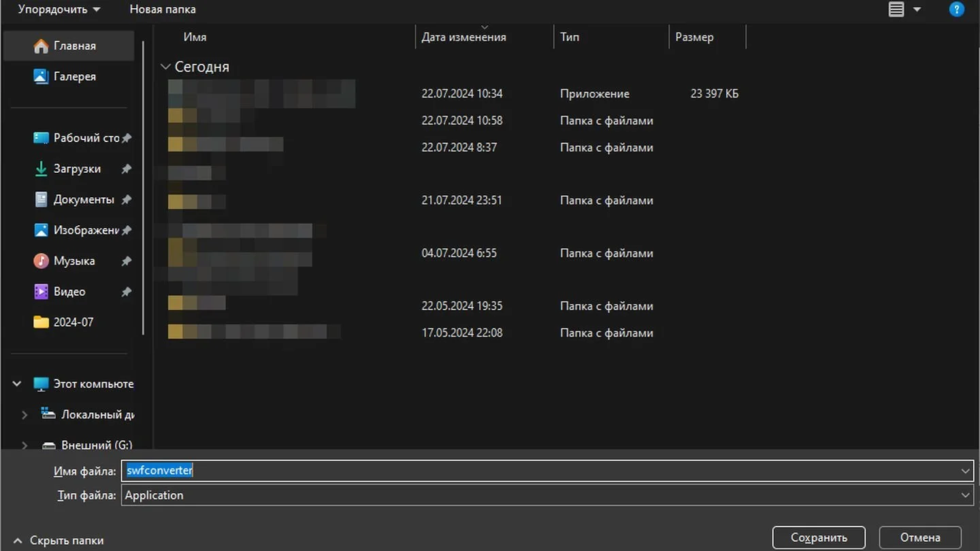Expand the Внешний (G:) tree node
The height and width of the screenshot is (551, 980).
click(x=24, y=445)
